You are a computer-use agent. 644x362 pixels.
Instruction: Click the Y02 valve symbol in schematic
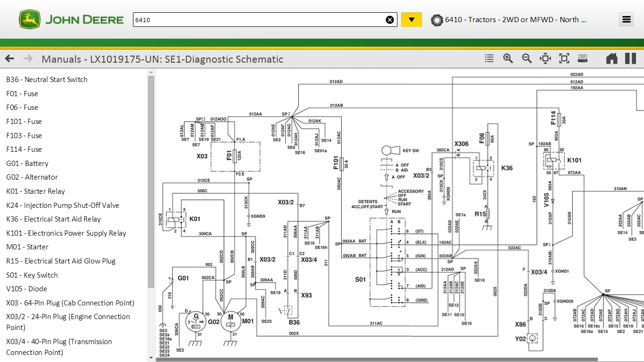click(x=533, y=338)
